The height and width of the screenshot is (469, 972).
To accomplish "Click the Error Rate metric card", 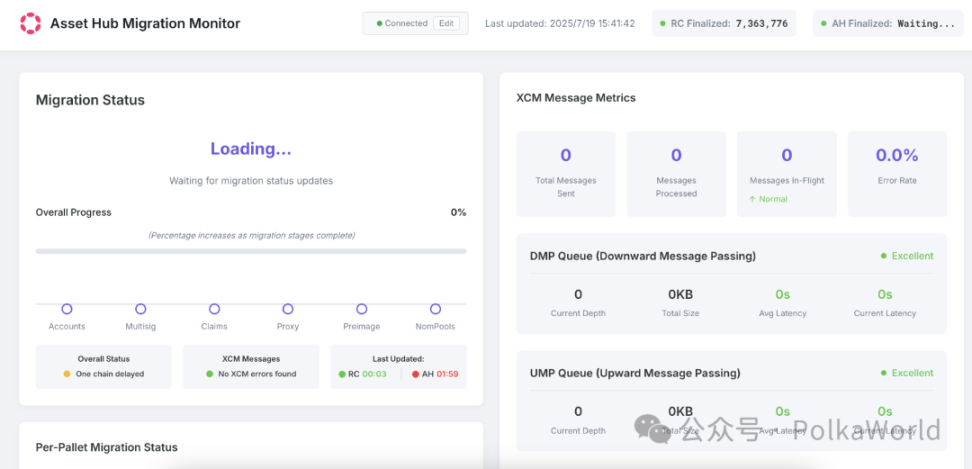I will [896, 173].
